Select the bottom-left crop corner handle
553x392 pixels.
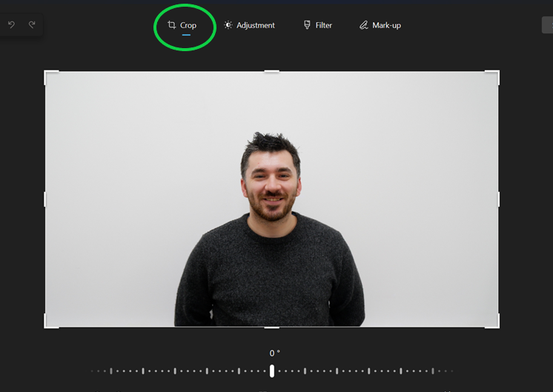click(x=51, y=321)
